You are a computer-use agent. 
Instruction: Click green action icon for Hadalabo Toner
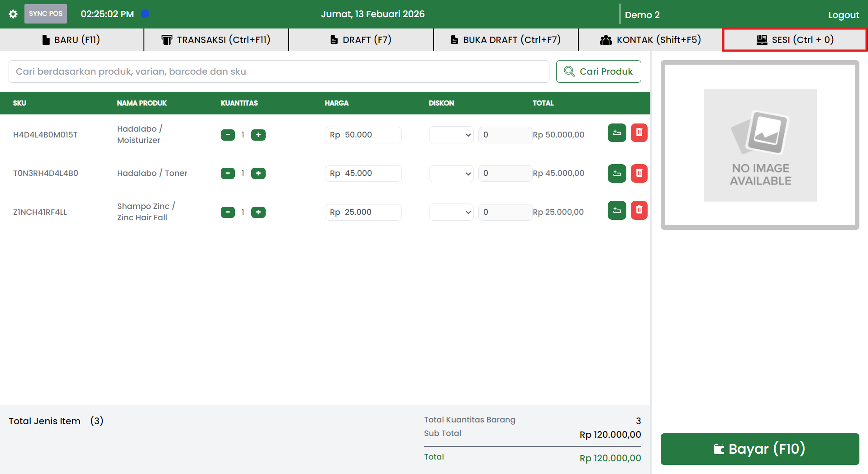(616, 173)
